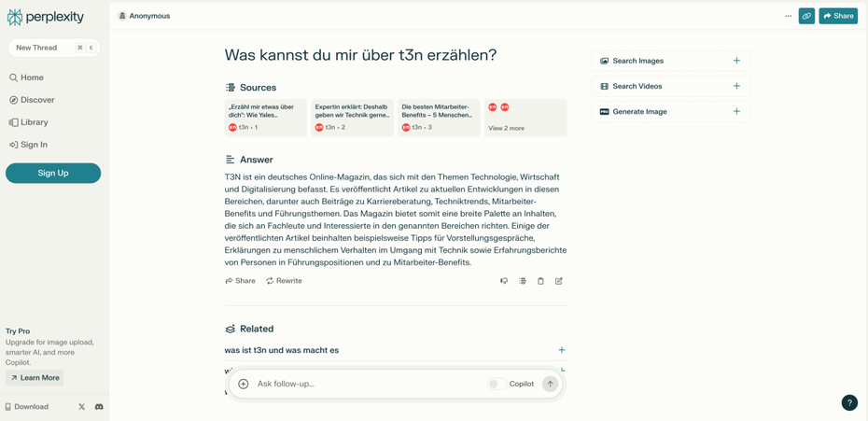Screen dimensions: 868x421
Task: Click the edit query pencil icon
Action: tap(558, 281)
